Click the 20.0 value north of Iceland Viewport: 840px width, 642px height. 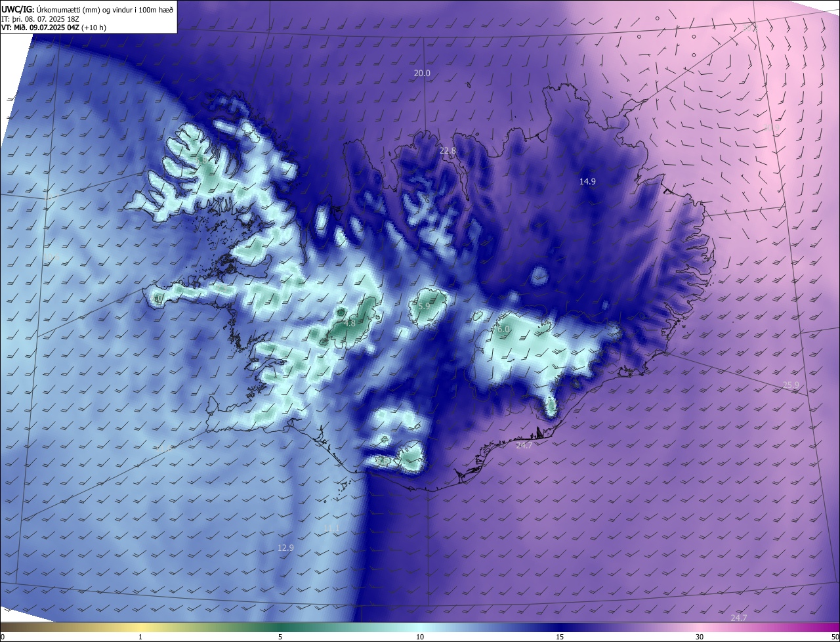pos(422,74)
